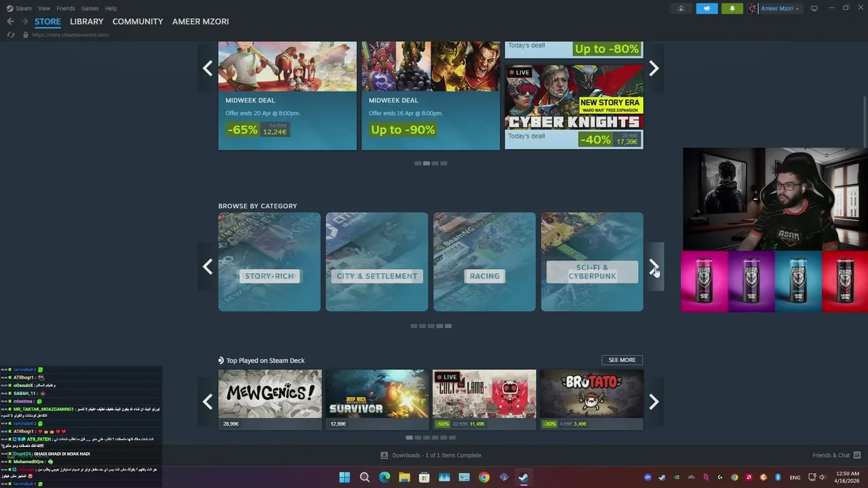Open the Friends menu
The width and height of the screenshot is (868, 488).
tap(66, 8)
